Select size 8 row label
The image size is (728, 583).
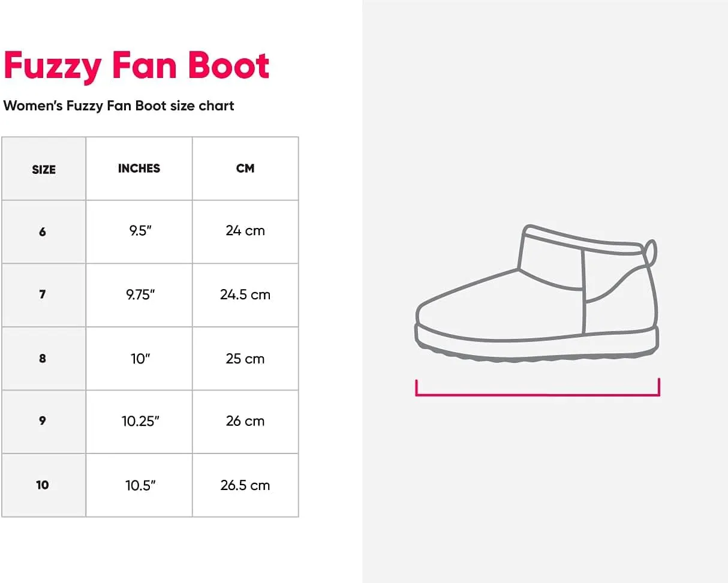(x=44, y=359)
